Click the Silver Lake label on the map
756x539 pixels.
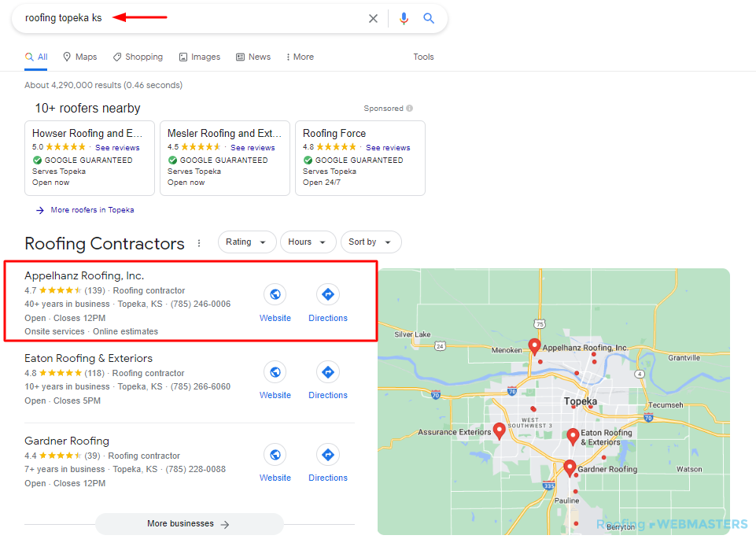tap(412, 334)
